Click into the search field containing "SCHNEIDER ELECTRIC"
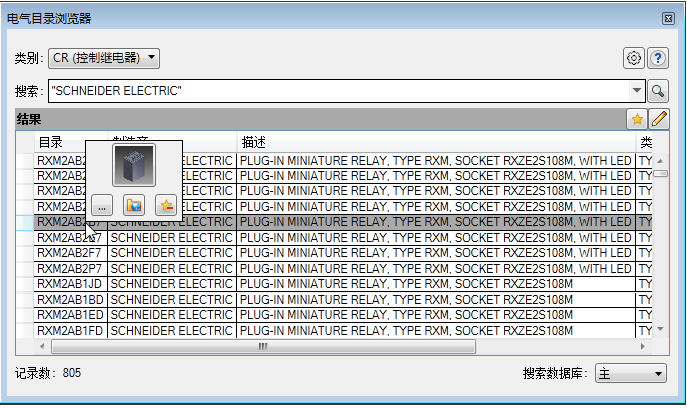Viewport: 687px width, 408px height. (340, 91)
